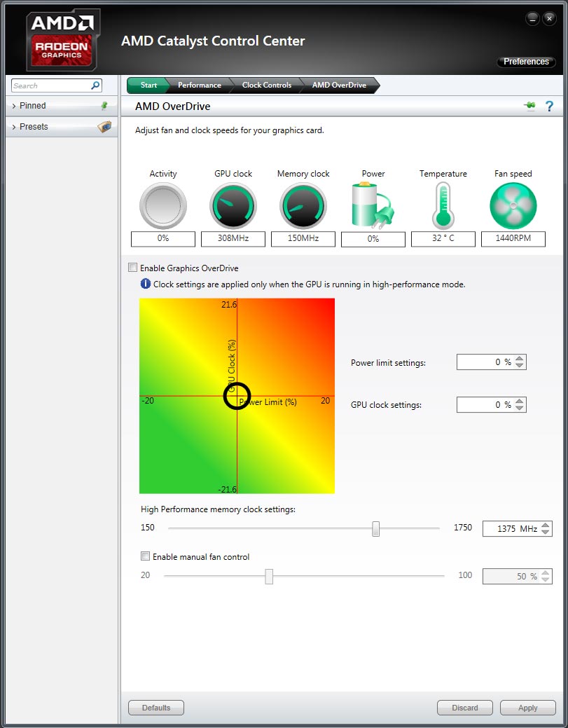Click the Power battery plug icon
The image size is (568, 728).
click(373, 205)
